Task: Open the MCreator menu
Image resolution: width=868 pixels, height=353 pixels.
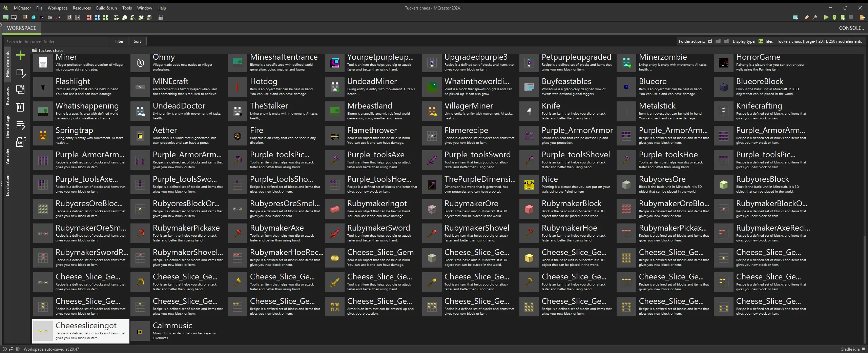Action: coord(22,8)
